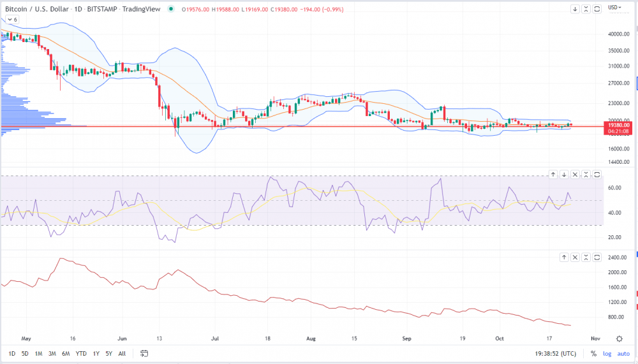Maximize the main price chart pane
Screen dimensions: 638x364
pos(597,9)
